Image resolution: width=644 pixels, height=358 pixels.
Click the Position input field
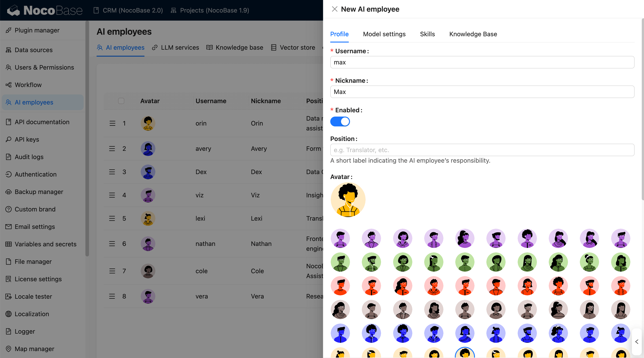coord(482,150)
